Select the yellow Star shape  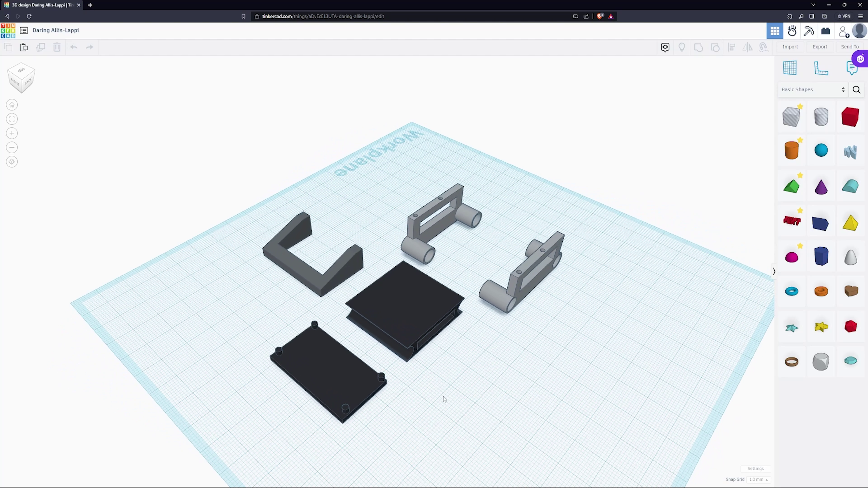(x=821, y=327)
